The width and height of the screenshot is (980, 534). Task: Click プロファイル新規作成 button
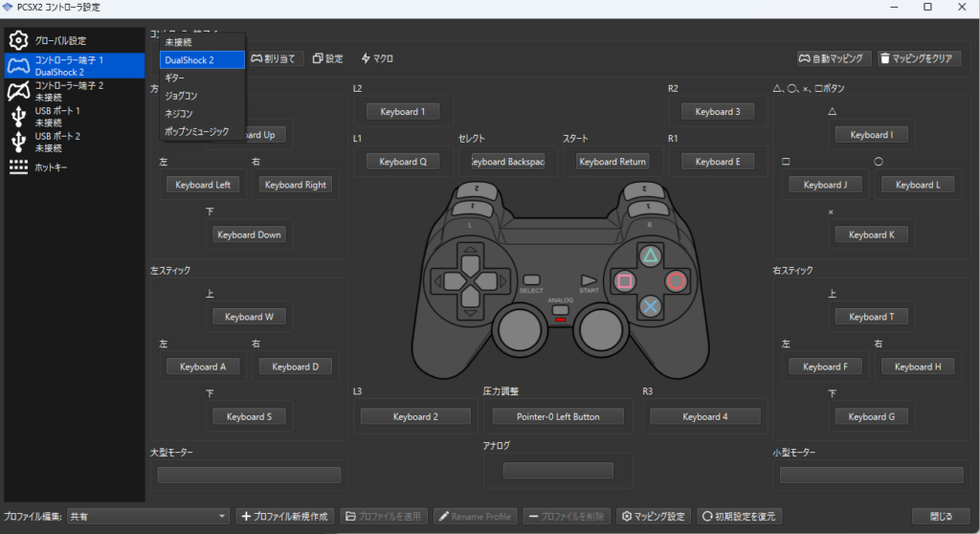coord(285,517)
